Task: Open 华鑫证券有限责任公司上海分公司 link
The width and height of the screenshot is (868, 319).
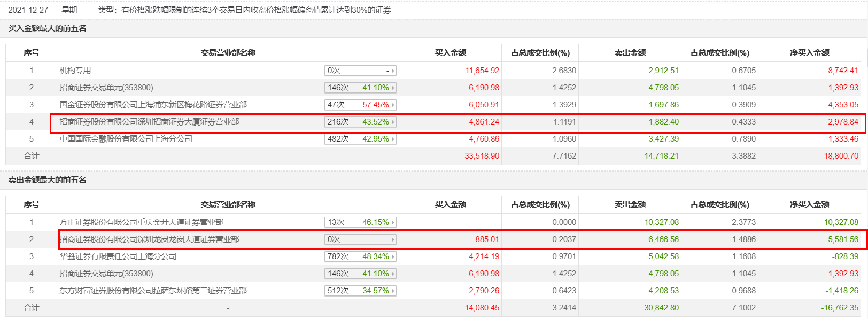Action: click(118, 256)
